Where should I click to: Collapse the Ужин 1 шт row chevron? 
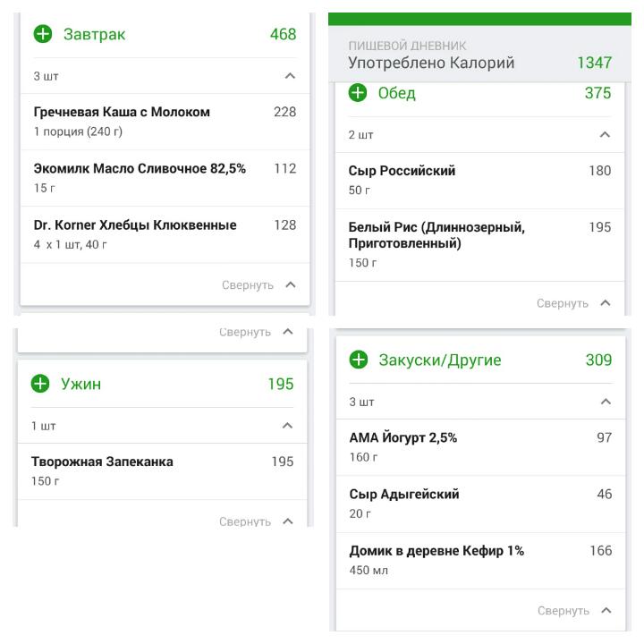pyautogui.click(x=287, y=426)
